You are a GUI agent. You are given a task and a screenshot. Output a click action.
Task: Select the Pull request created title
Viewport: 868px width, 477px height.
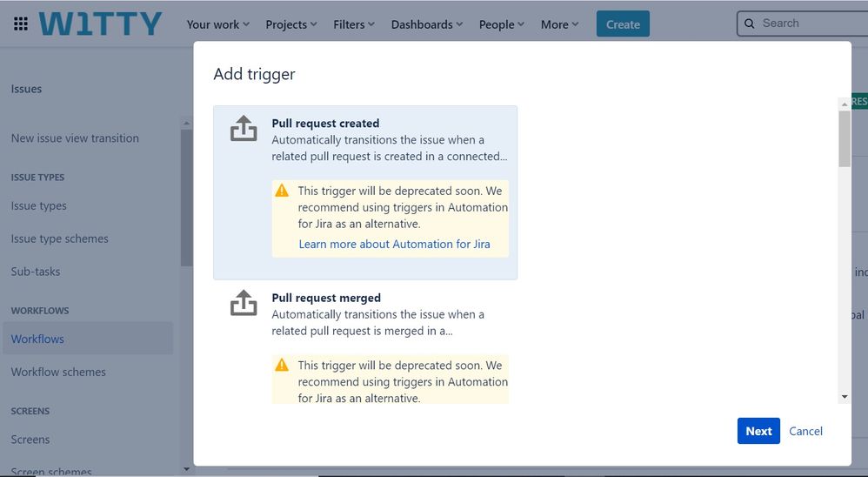point(325,123)
